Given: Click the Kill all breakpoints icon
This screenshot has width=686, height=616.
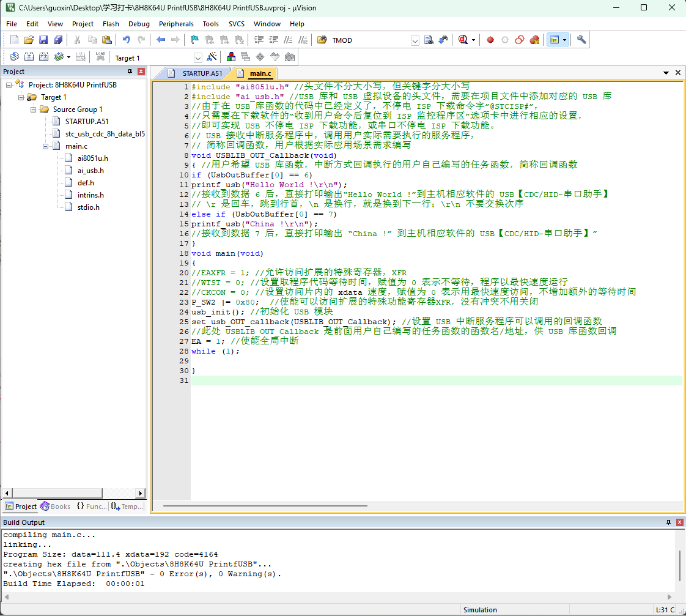Looking at the screenshot, I should tap(534, 40).
